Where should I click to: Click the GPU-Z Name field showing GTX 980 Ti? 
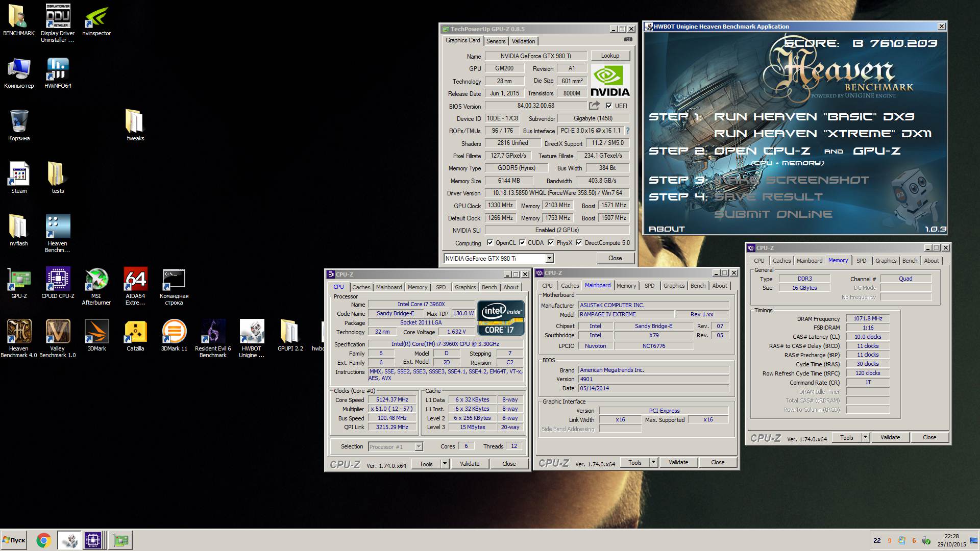(x=535, y=56)
